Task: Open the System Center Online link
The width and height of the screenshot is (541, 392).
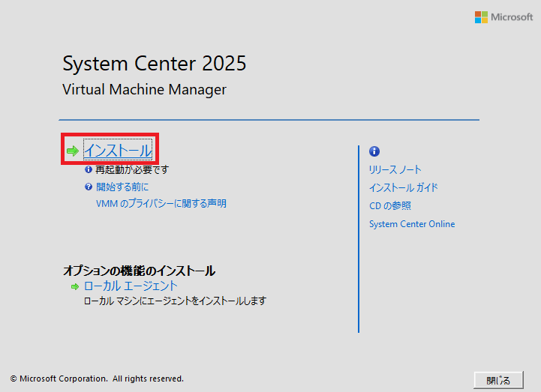Action: pyautogui.click(x=412, y=224)
